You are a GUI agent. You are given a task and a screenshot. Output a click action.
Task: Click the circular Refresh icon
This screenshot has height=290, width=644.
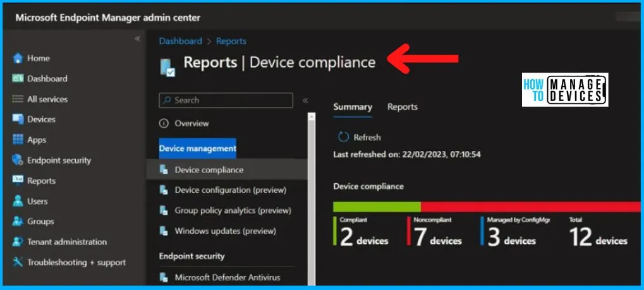343,137
